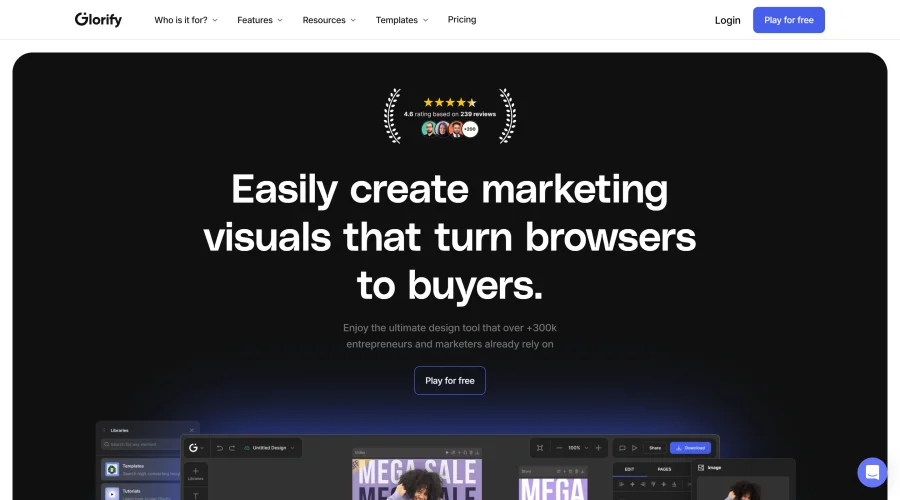Viewport: 900px width, 500px height.
Task: Click the MEGA story canvas
Action: [x=553, y=489]
